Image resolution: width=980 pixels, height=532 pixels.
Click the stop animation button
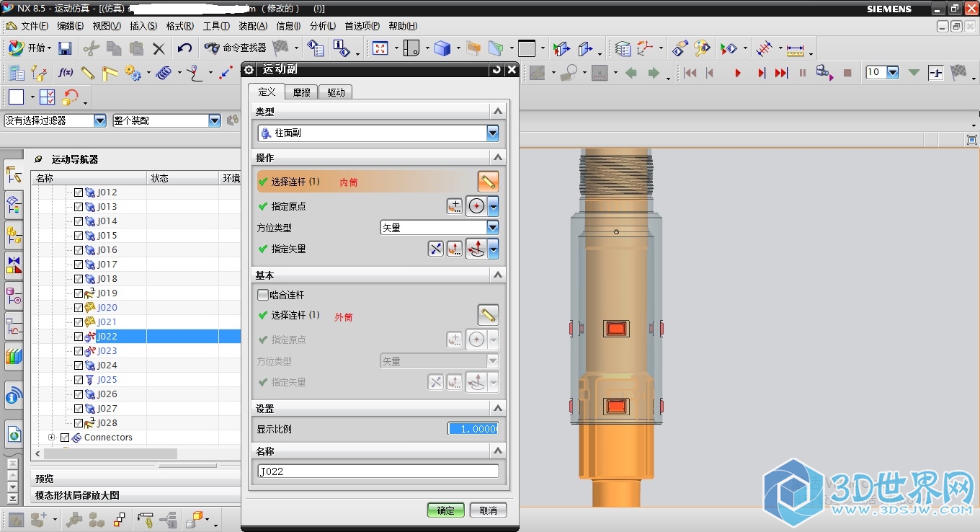(847, 73)
